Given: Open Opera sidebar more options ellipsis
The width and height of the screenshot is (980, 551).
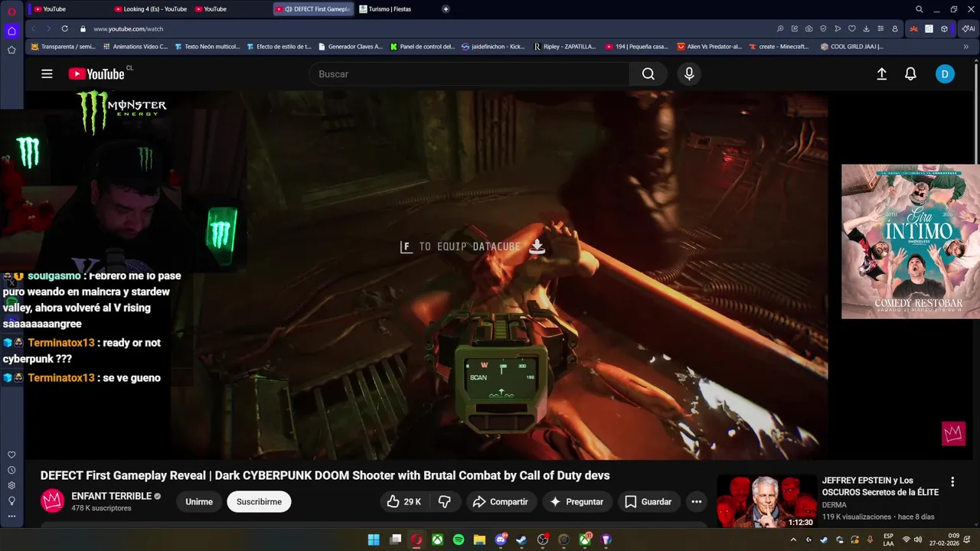Looking at the screenshot, I should (11, 516).
